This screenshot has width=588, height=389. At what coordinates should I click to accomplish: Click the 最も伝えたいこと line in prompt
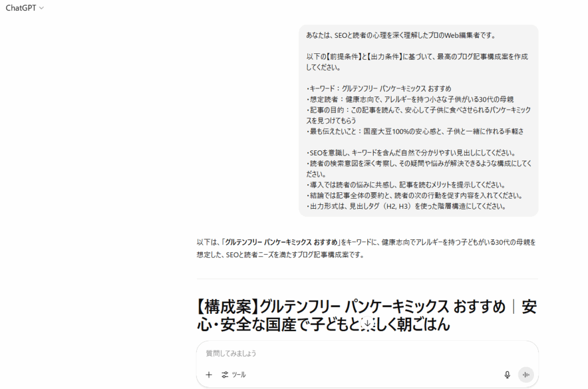(415, 131)
